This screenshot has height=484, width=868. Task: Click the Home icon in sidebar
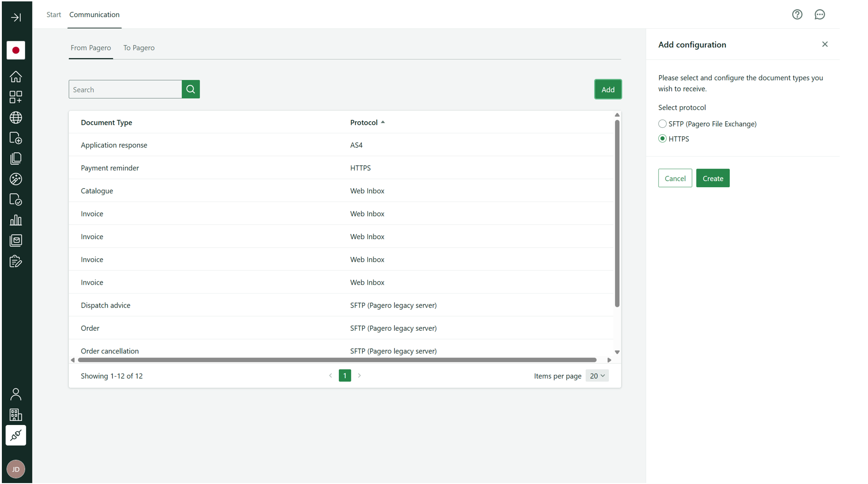pyautogui.click(x=16, y=77)
